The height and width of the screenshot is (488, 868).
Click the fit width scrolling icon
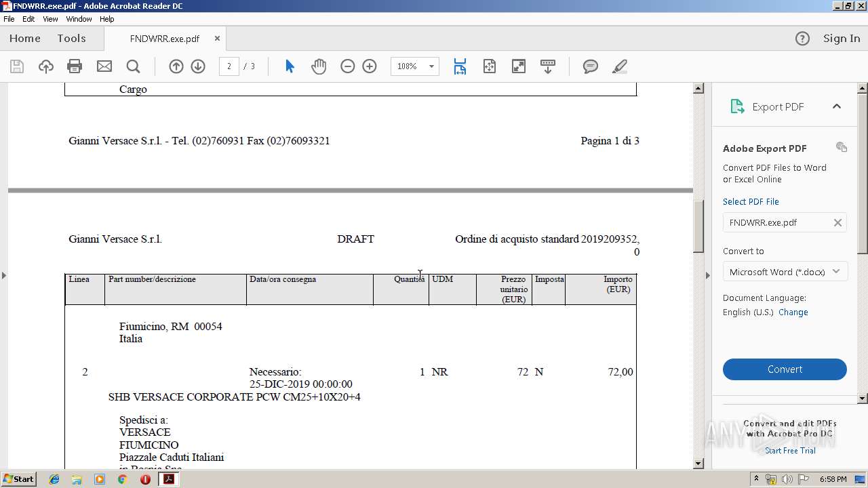pyautogui.click(x=460, y=66)
